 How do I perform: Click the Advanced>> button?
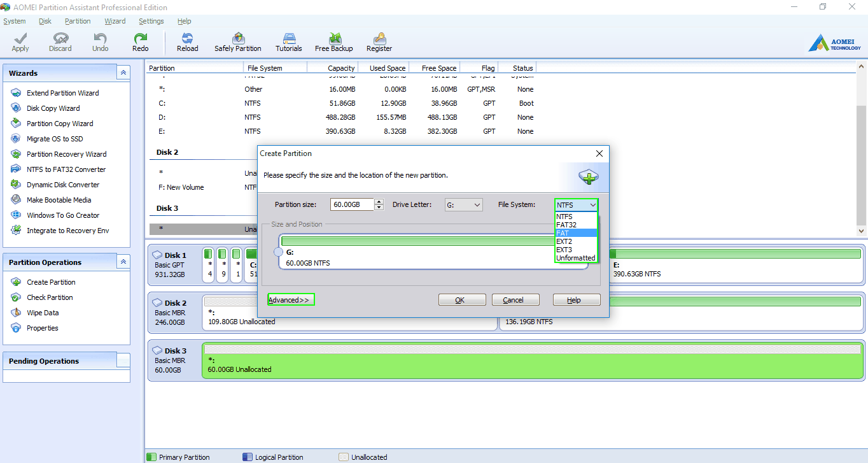pos(291,300)
